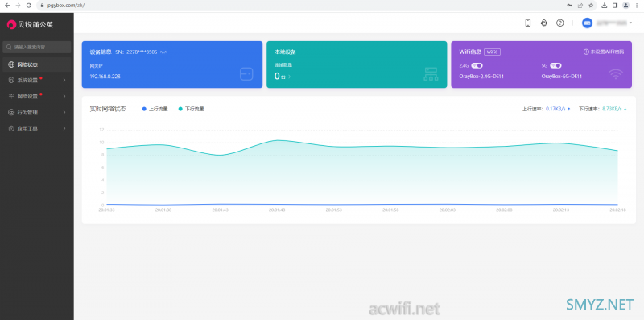Screen dimensions: 644x320
Task: Open the 应用工具 menu item
Action: pos(37,128)
